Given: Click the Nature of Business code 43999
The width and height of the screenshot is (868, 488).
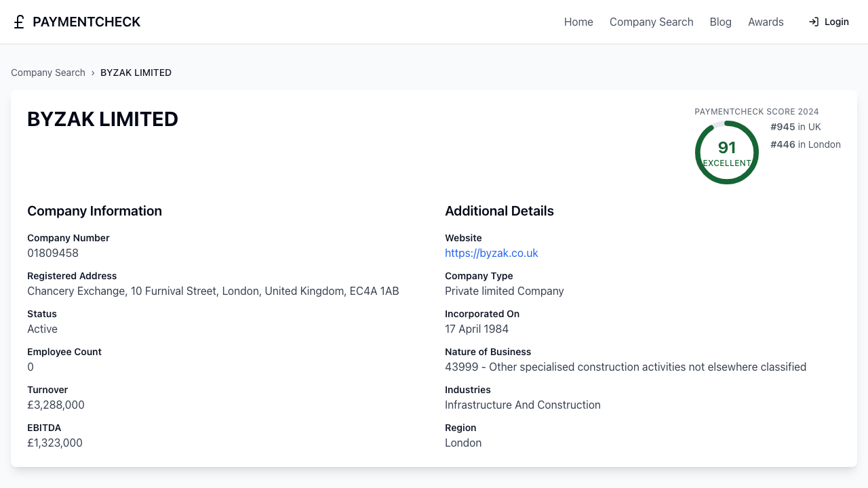Looking at the screenshot, I should 461,367.
